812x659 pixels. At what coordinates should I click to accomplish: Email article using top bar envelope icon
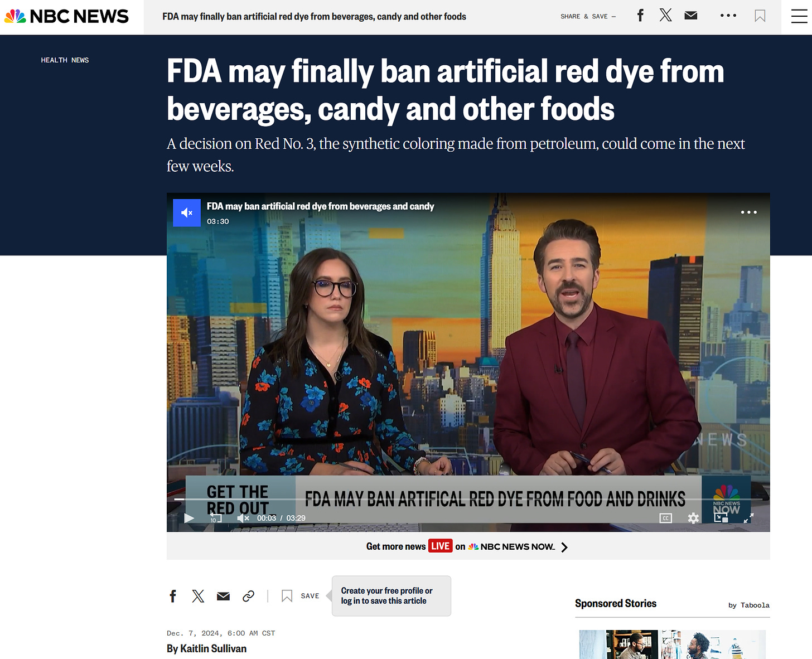[x=691, y=16]
